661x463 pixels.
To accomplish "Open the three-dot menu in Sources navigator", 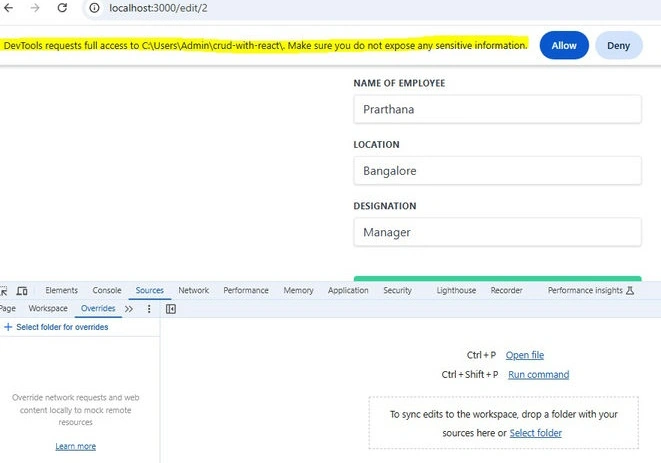I will 149,309.
